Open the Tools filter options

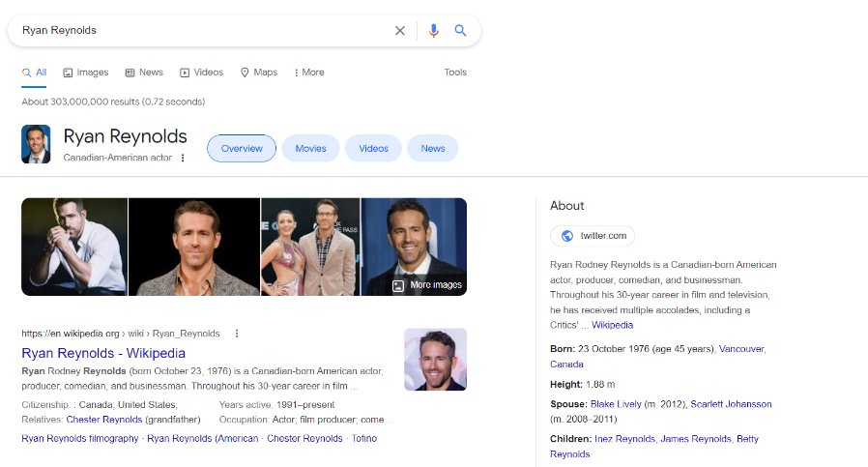tap(455, 73)
